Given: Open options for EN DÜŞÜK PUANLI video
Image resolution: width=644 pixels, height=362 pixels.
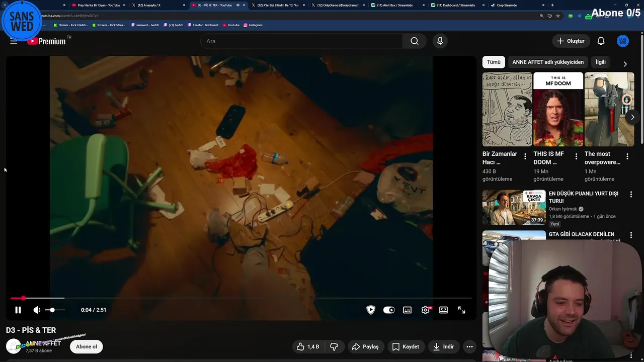Looking at the screenshot, I should click(631, 194).
